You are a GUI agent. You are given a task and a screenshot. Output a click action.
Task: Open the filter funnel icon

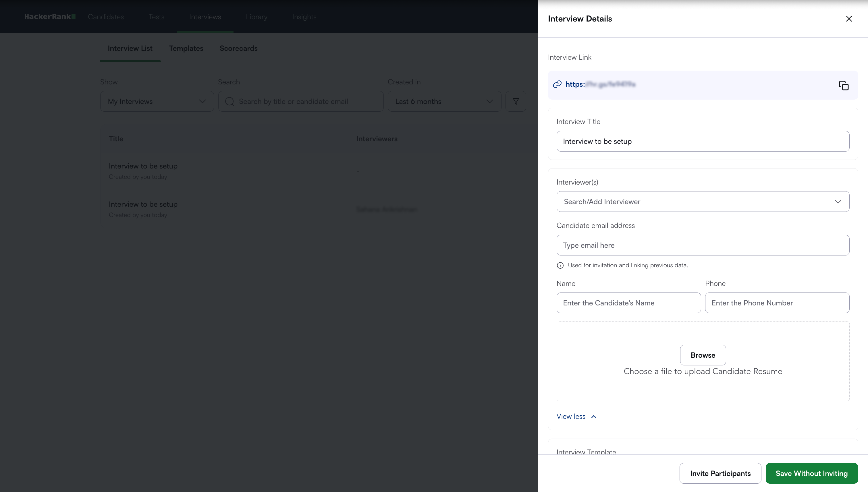click(x=516, y=101)
